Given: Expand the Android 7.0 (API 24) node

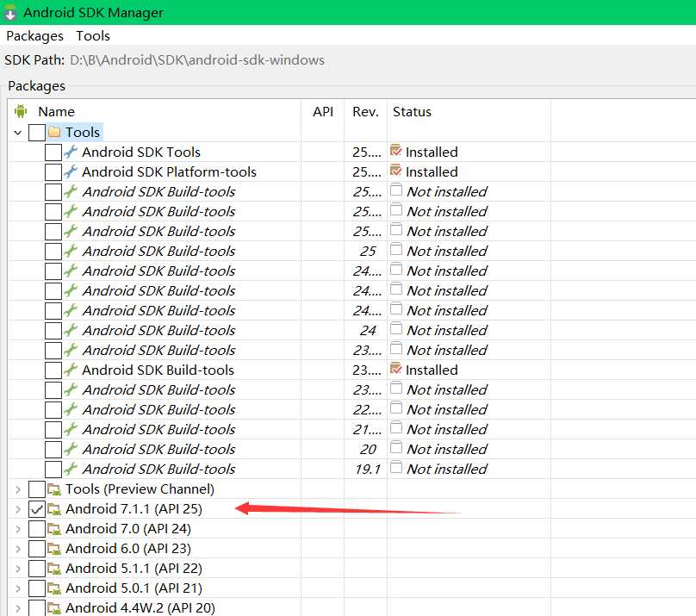Looking at the screenshot, I should (18, 529).
